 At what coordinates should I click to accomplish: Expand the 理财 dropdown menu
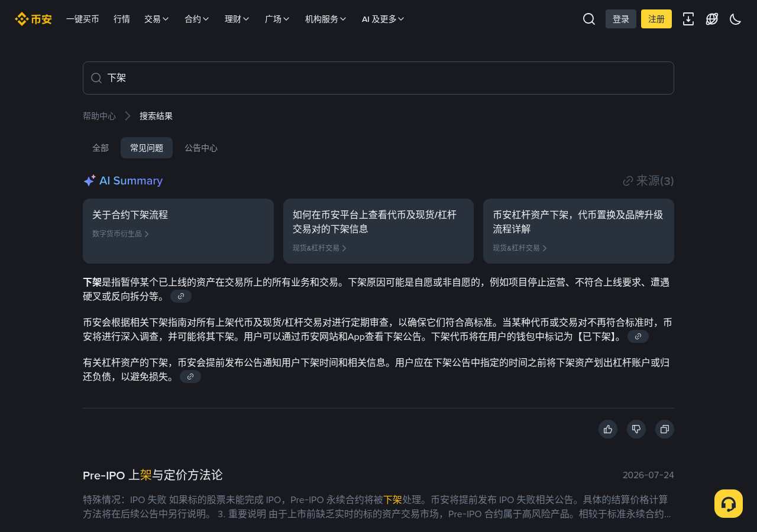(237, 19)
